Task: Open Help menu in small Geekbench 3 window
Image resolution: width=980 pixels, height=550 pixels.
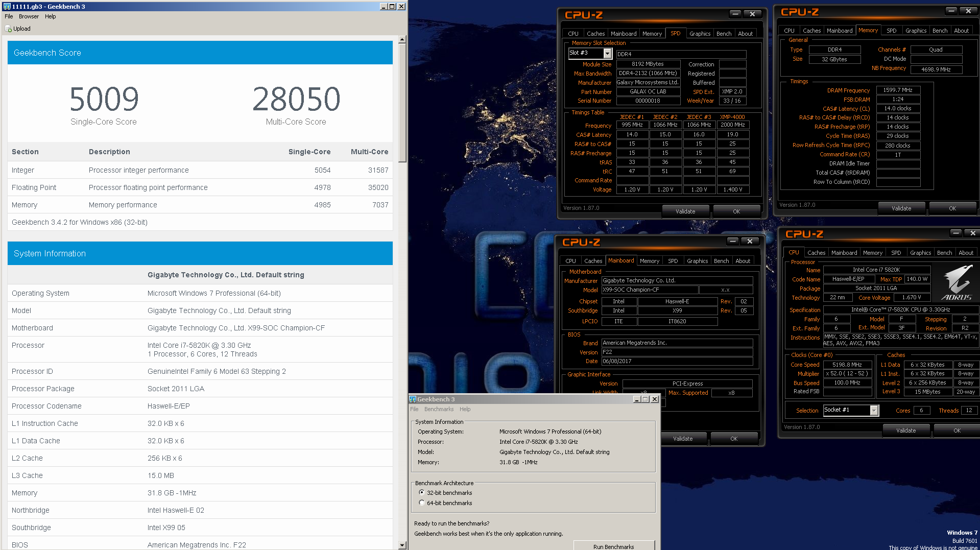Action: pos(465,409)
